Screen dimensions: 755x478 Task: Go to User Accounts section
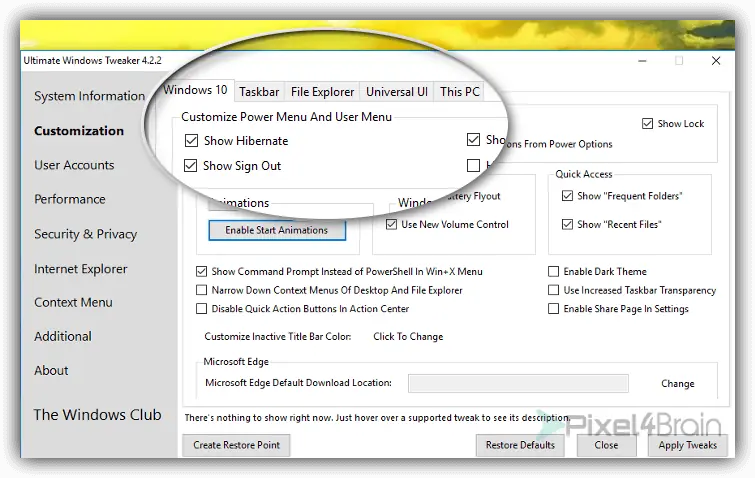pos(74,165)
